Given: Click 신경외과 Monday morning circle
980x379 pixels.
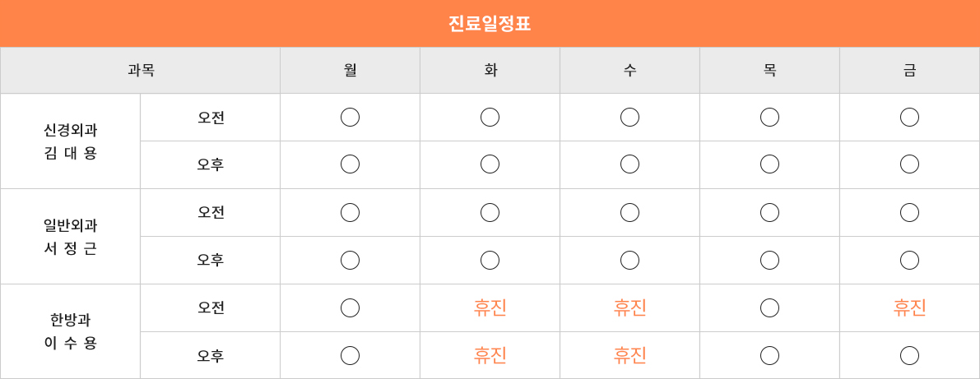Looking at the screenshot, I should tap(350, 118).
